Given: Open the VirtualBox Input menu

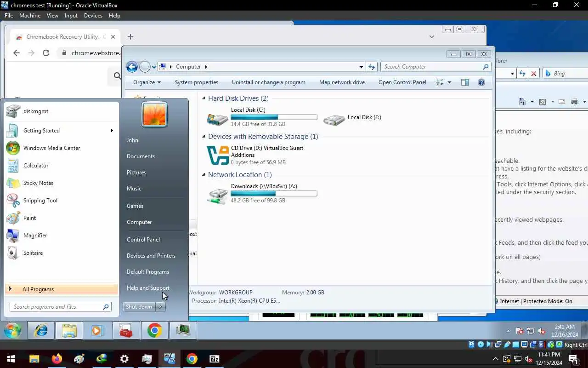Looking at the screenshot, I should click(71, 15).
